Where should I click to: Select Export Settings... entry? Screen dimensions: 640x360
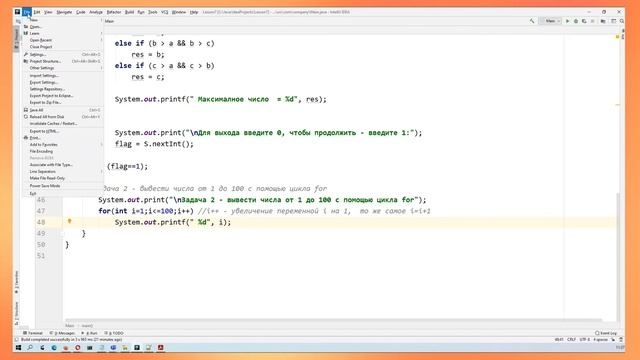point(63,82)
